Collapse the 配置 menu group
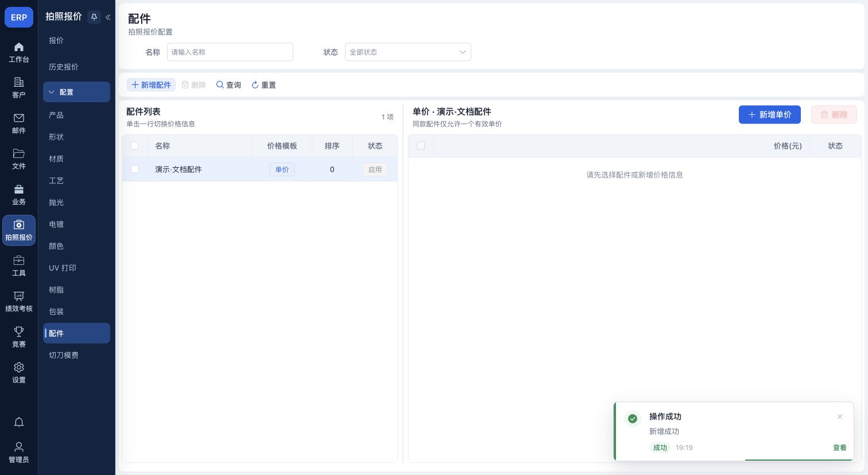The height and width of the screenshot is (475, 868). pyautogui.click(x=76, y=92)
